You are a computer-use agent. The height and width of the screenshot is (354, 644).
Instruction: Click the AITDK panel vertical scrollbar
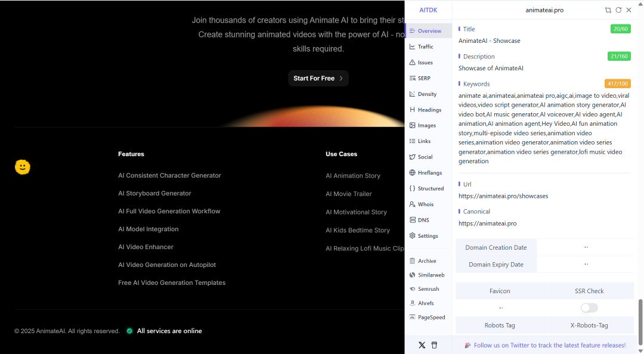click(640, 321)
